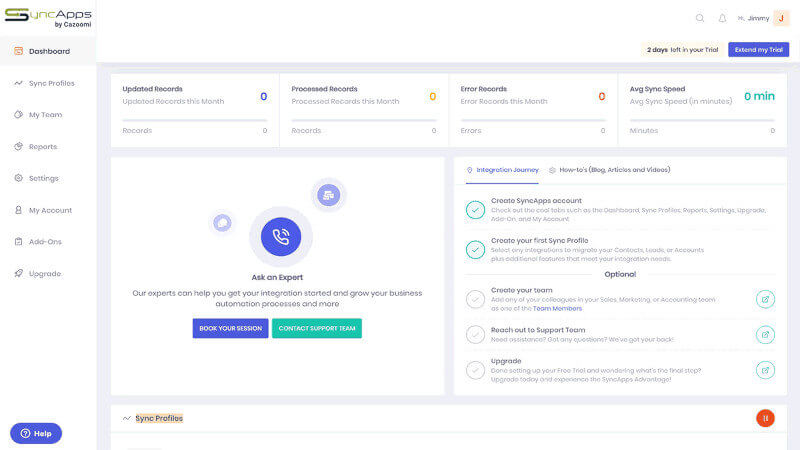Toggle the Create your team checkmark circle
Screen dimensions: 800x450
(476, 298)
